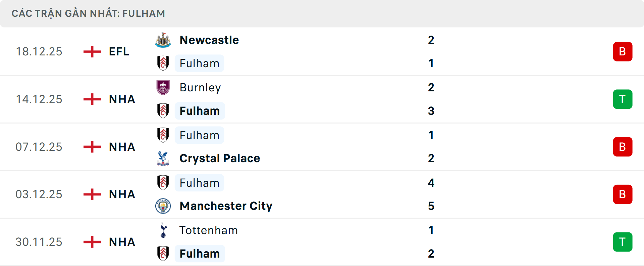The height and width of the screenshot is (266, 644).
Task: Select the Burnley club badge
Action: pyautogui.click(x=163, y=87)
